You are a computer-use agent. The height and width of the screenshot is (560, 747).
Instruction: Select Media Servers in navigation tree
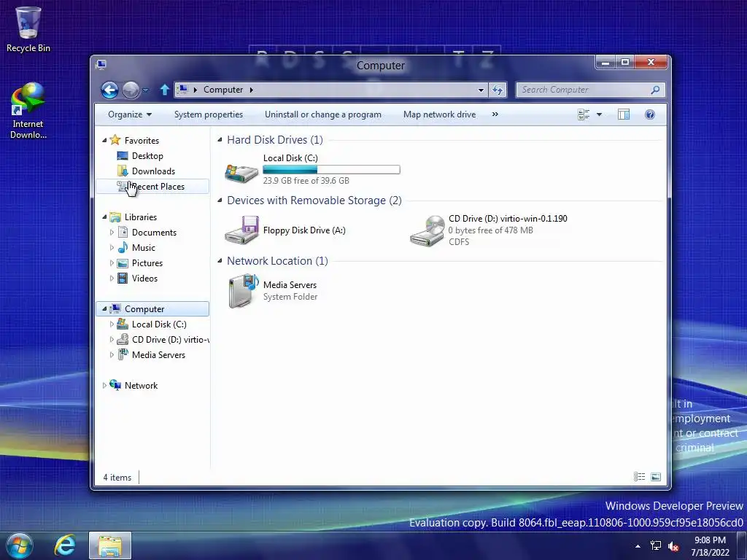[158, 355]
